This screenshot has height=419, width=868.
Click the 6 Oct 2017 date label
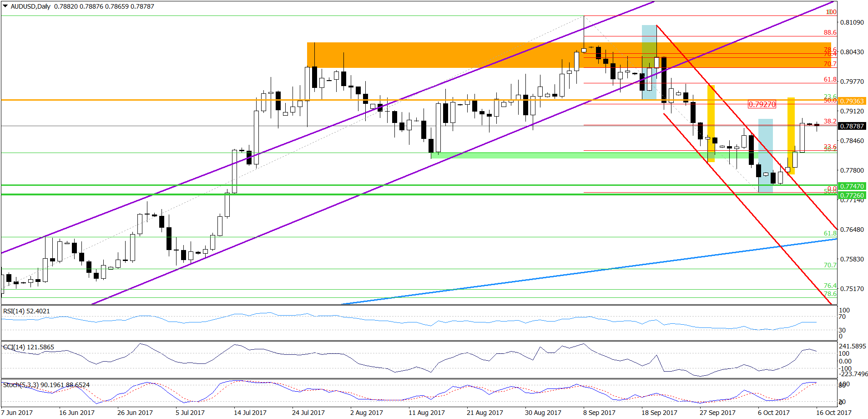click(774, 413)
